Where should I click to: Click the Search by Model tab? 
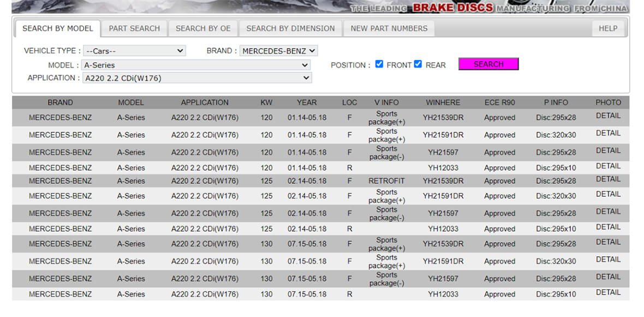[x=58, y=28]
